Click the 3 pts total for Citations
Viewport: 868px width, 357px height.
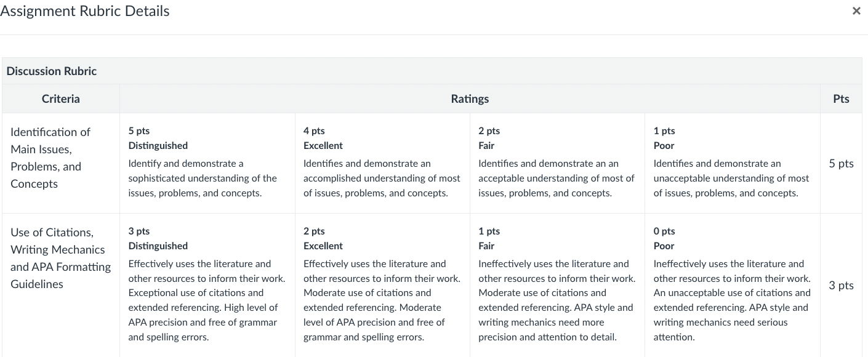pyautogui.click(x=841, y=285)
